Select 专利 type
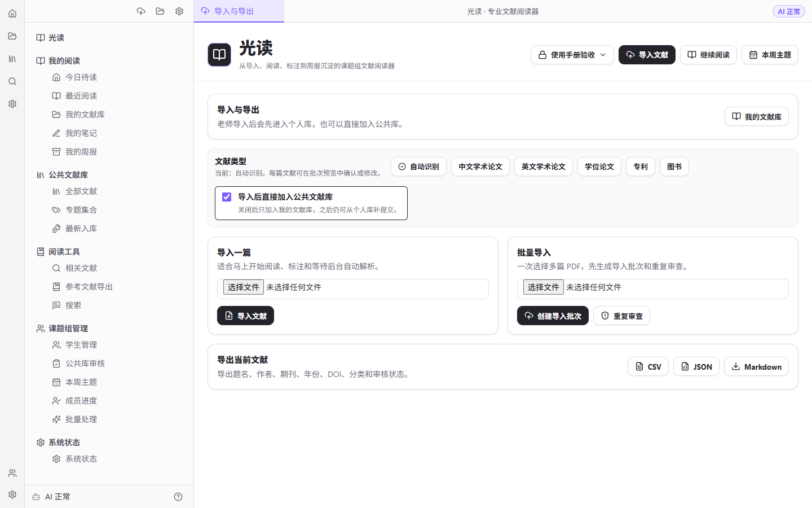812x508 pixels. (x=641, y=167)
